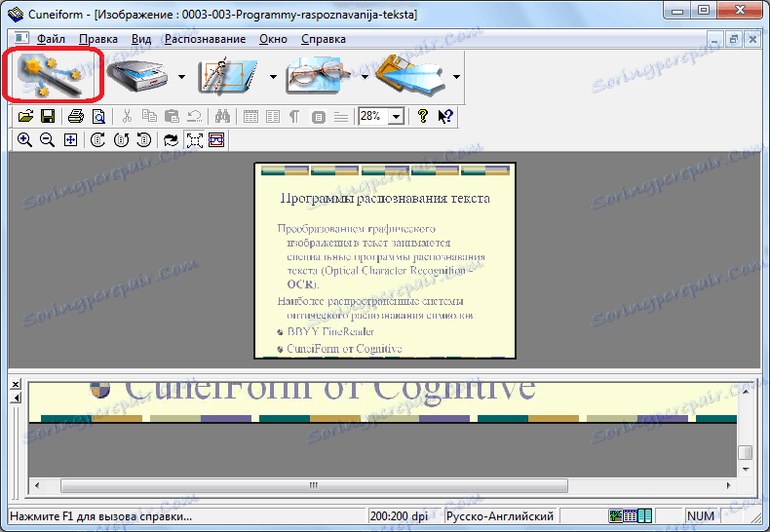This screenshot has width=770, height=532.
Task: Open print preview icon
Action: point(98,116)
